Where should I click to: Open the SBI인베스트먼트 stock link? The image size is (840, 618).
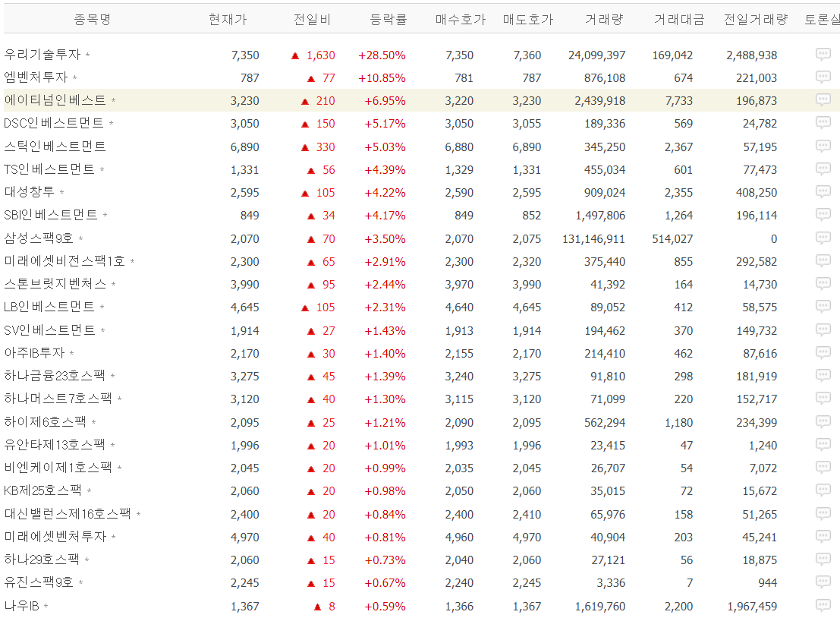pos(51,215)
